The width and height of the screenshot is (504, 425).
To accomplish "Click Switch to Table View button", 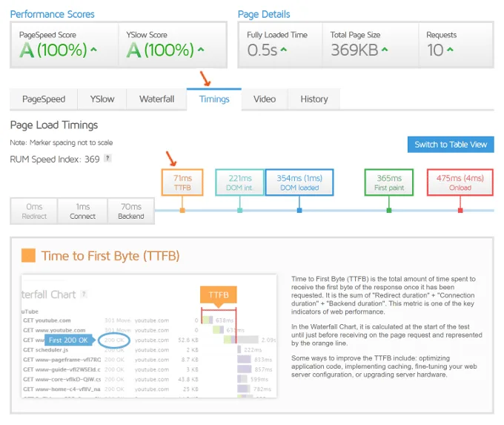I will point(451,145).
